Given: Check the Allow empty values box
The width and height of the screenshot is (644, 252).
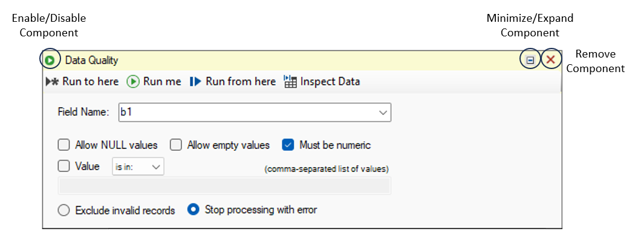Looking at the screenshot, I should [x=176, y=145].
